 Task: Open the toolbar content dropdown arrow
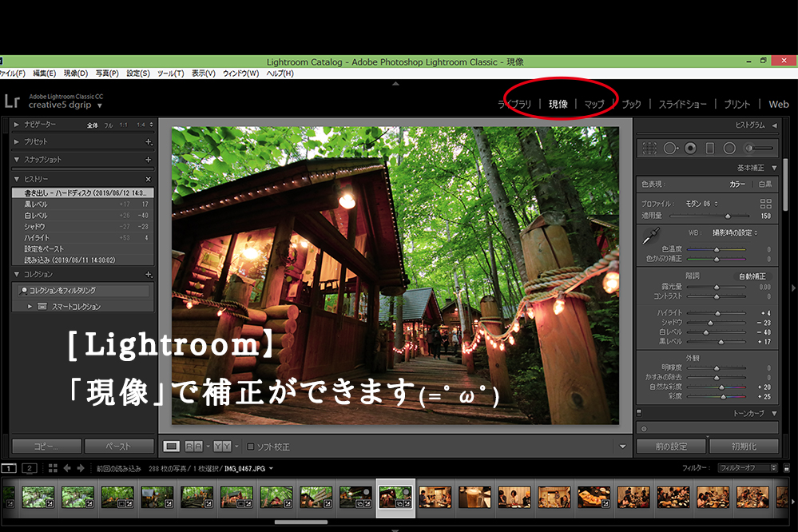[622, 447]
